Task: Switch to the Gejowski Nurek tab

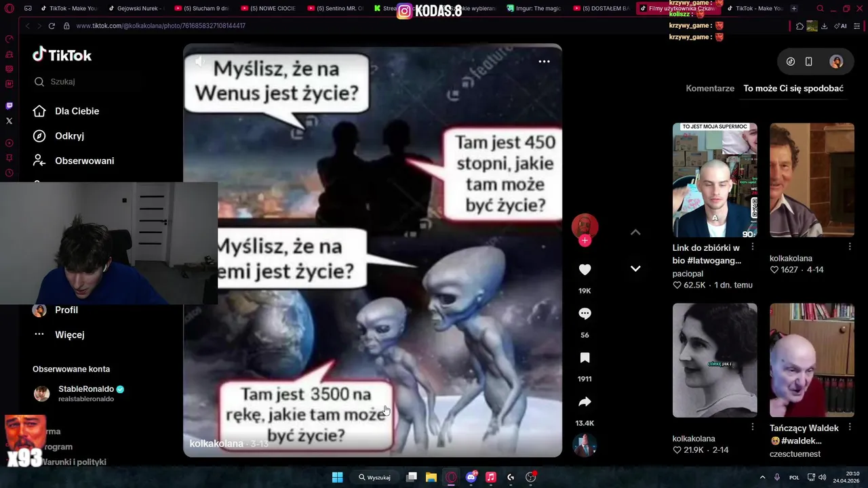Action: [135, 9]
